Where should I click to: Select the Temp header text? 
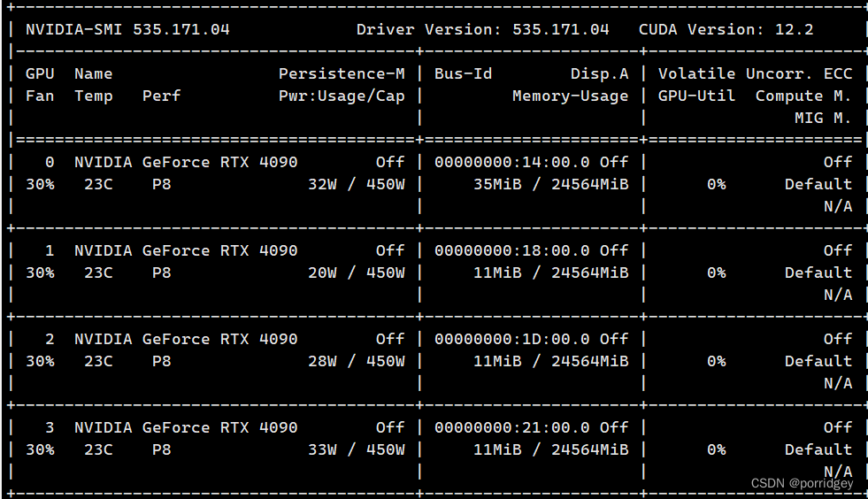click(94, 96)
